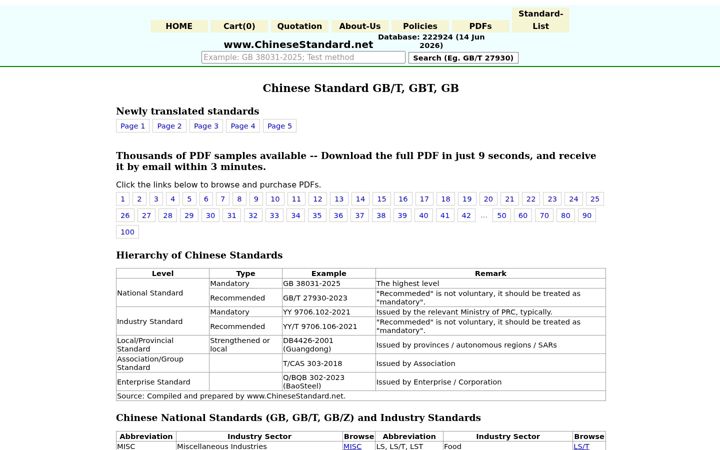Select the DB4426-2001 (Guangdong) cell
The height and width of the screenshot is (450, 720).
[329, 344]
